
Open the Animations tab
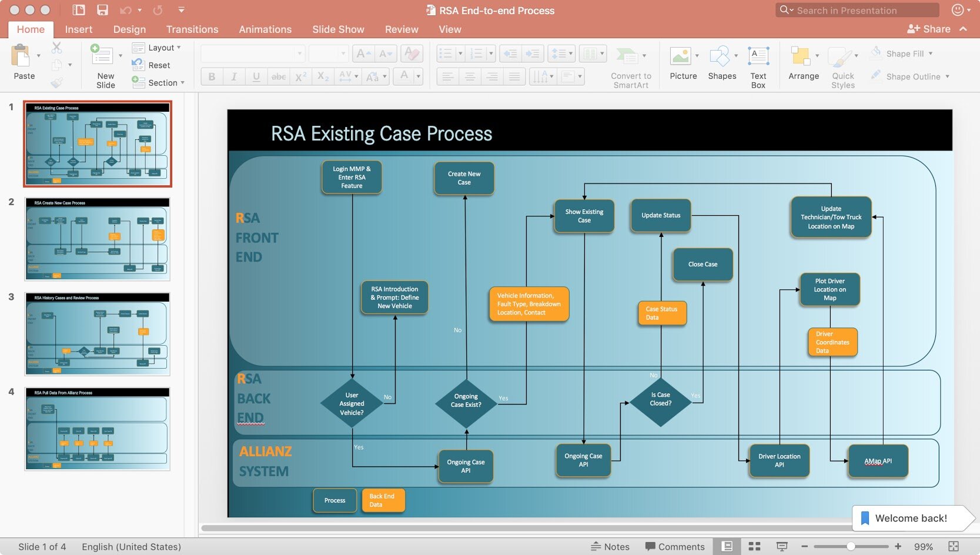(x=265, y=29)
